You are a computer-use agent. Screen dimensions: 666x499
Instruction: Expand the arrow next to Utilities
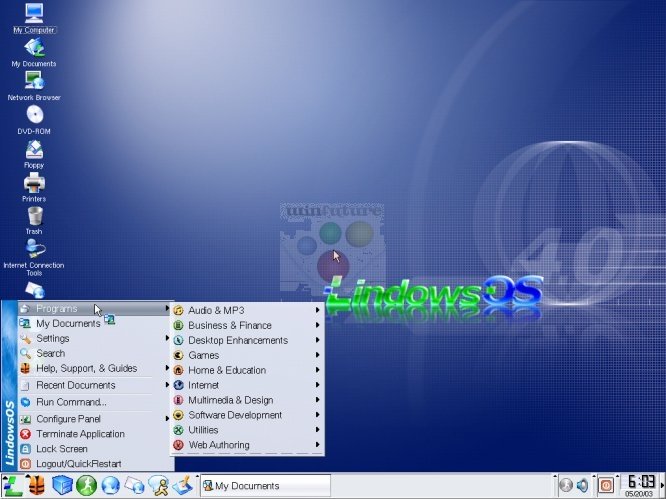click(x=317, y=430)
